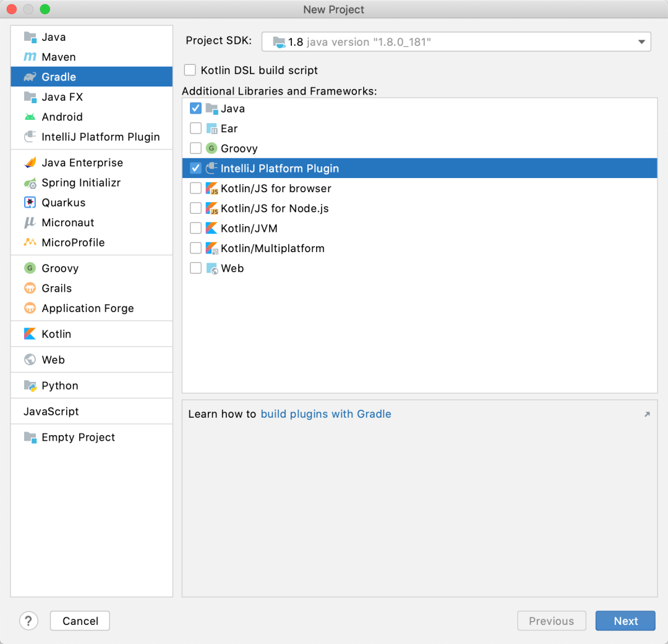The image size is (668, 644).
Task: Select Spring Initializr label in sidebar
Action: (x=81, y=183)
